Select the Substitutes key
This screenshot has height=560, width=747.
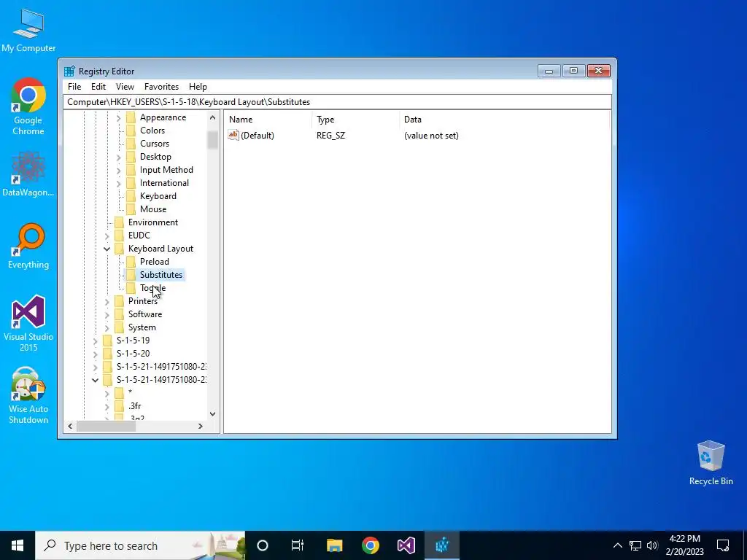click(161, 275)
